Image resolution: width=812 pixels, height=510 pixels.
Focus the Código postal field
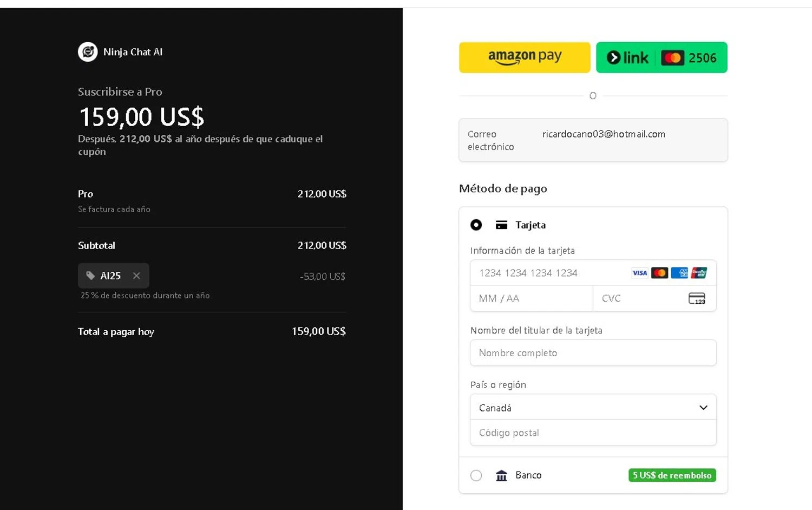tap(593, 433)
